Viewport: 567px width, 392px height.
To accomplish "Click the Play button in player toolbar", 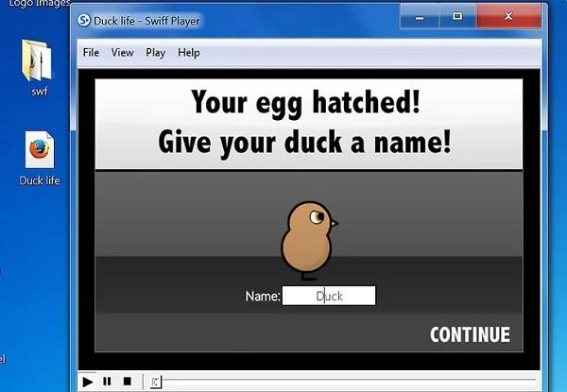I will pos(87,382).
